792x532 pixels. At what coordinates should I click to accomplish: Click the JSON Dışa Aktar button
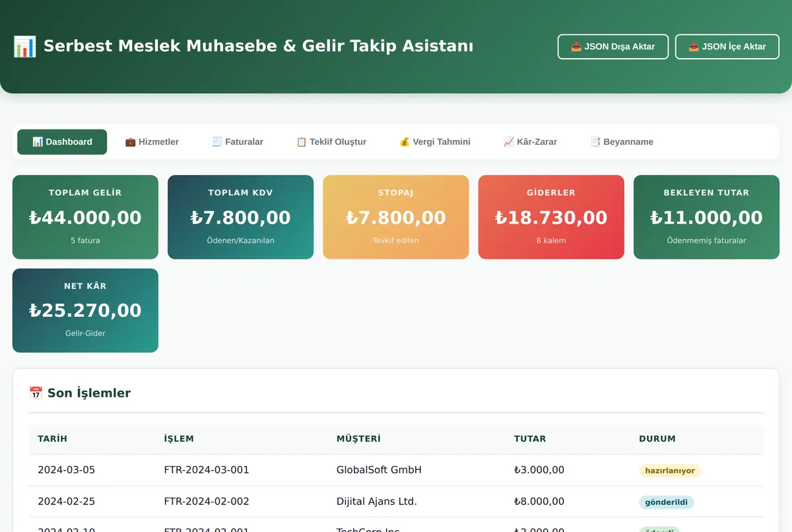tap(613, 47)
